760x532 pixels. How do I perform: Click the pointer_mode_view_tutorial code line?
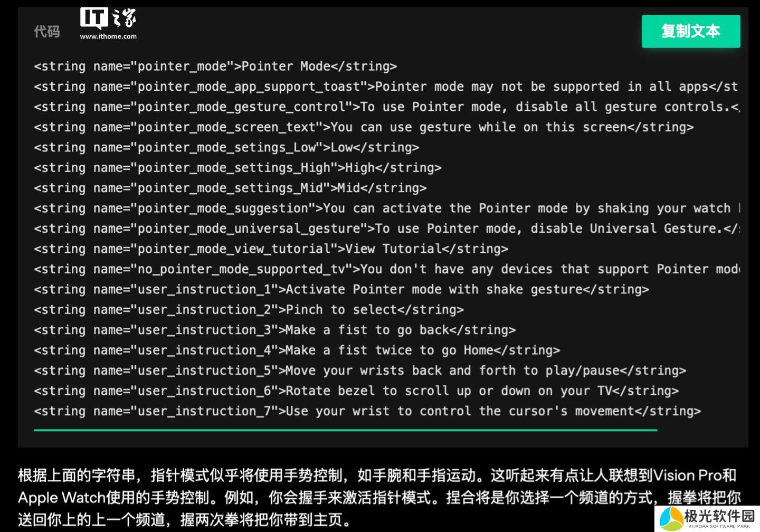pos(271,249)
